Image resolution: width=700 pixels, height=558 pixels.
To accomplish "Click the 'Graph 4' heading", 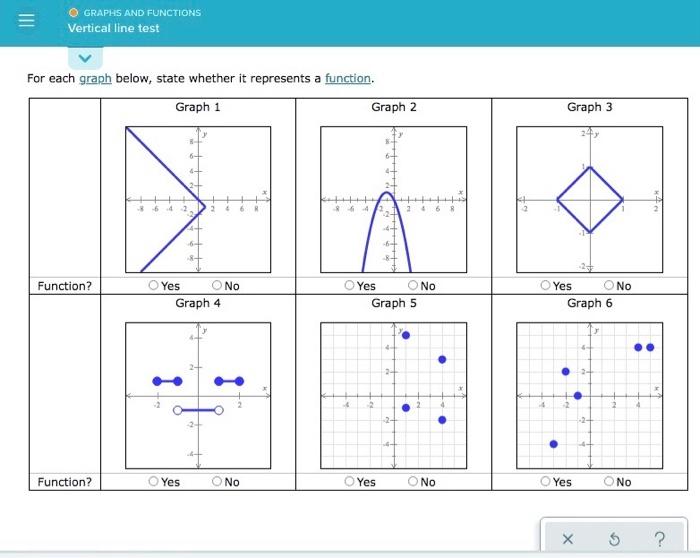I will pos(198,303).
